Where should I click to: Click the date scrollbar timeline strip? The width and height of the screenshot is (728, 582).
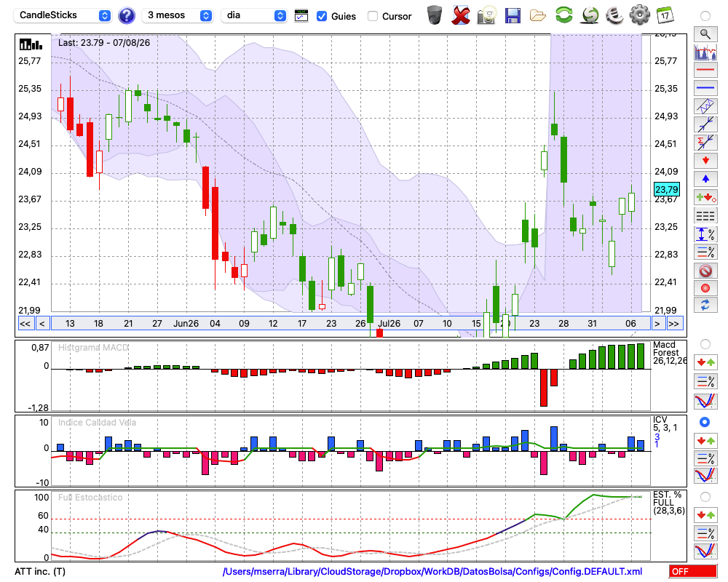[351, 324]
